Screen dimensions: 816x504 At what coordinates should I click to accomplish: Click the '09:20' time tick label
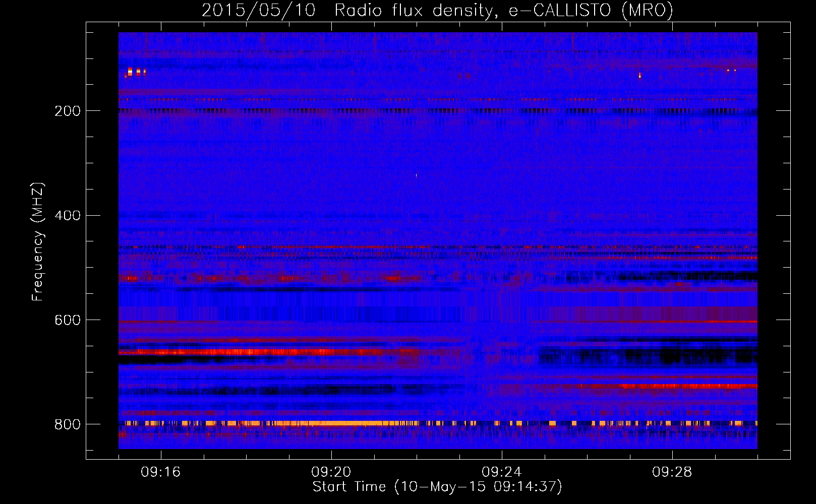[331, 472]
